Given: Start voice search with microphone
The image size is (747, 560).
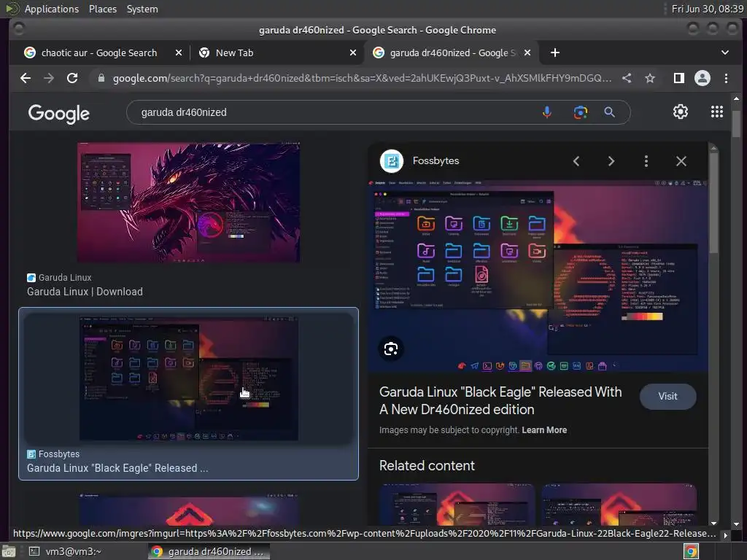Looking at the screenshot, I should (547, 112).
